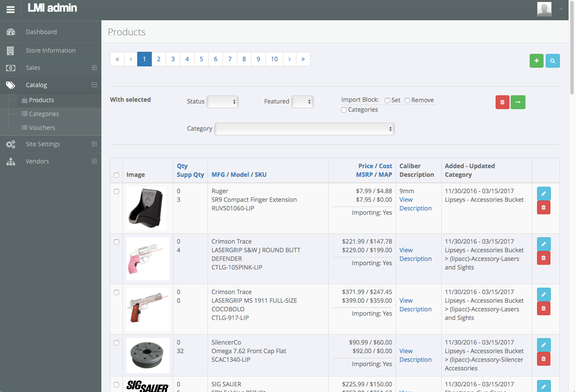This screenshot has width=575, height=392.
Task: Click the Sales money icon
Action: (11, 68)
